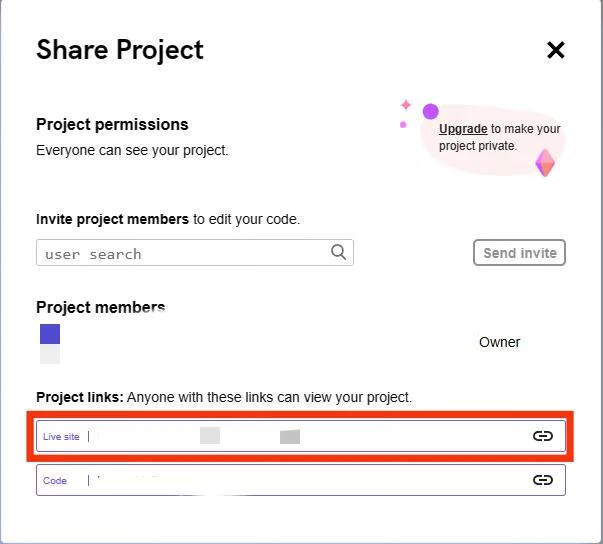Click the project member avatar

pyautogui.click(x=50, y=334)
